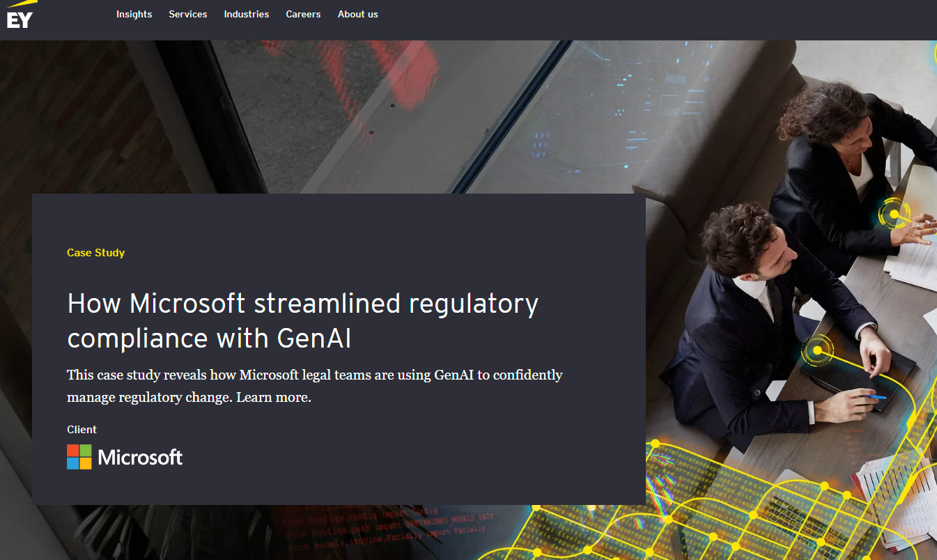Click the Microsoft wordmark next to the squares

tap(139, 458)
